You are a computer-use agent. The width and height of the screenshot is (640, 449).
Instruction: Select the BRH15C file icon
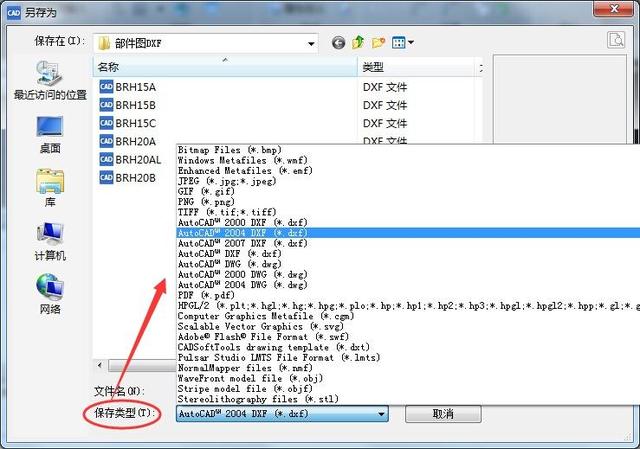tap(106, 123)
